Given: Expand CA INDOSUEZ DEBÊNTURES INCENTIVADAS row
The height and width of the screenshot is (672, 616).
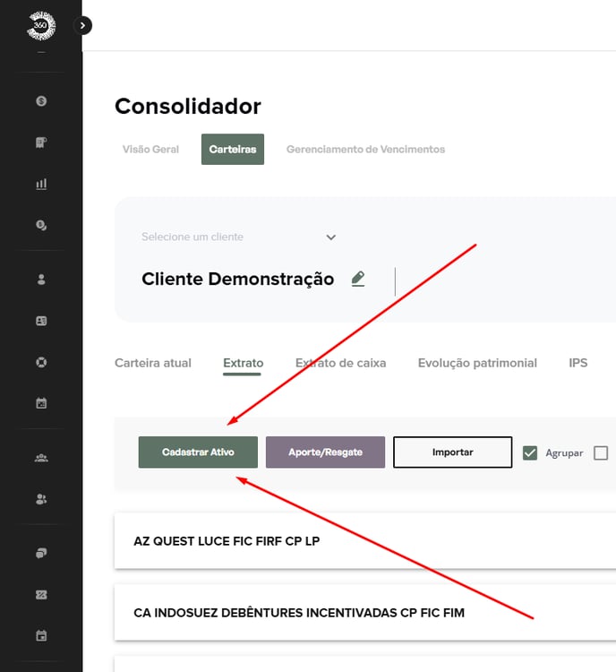Looking at the screenshot, I should (x=358, y=613).
